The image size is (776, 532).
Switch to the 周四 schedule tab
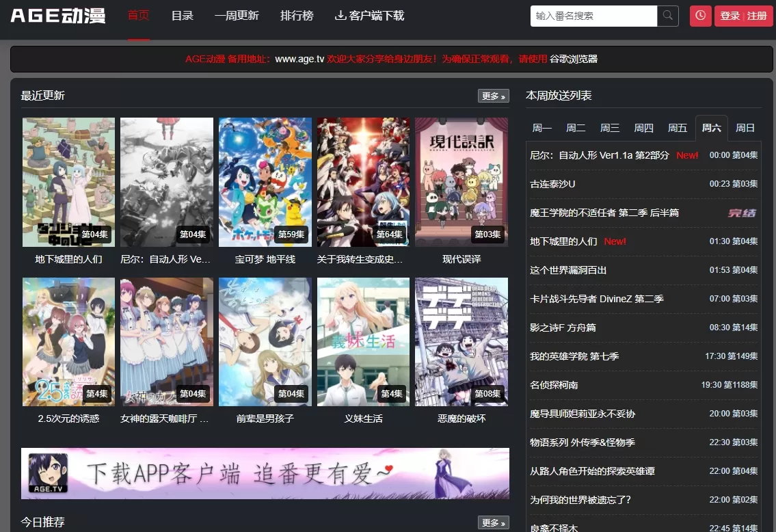[643, 128]
